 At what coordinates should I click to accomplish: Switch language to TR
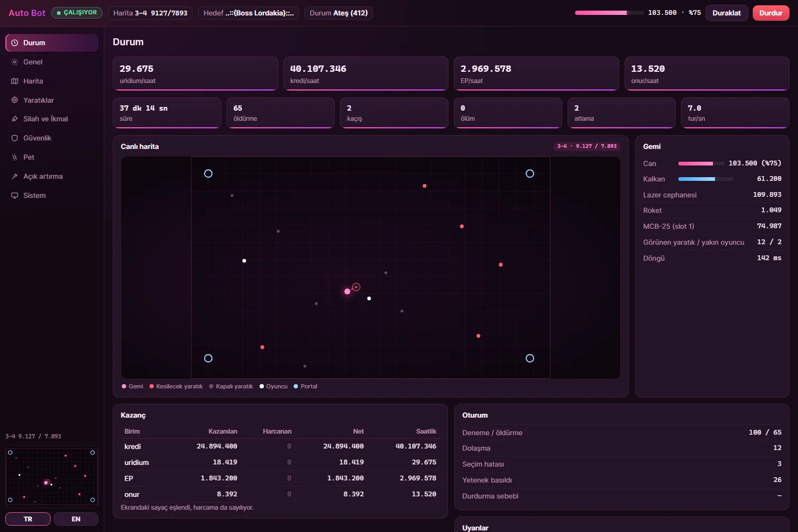[28, 519]
